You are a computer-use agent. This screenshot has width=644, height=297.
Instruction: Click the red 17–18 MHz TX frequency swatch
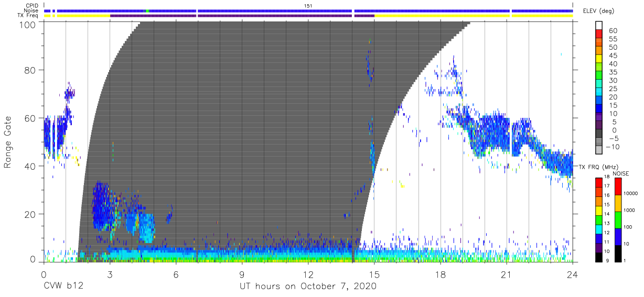click(x=599, y=182)
